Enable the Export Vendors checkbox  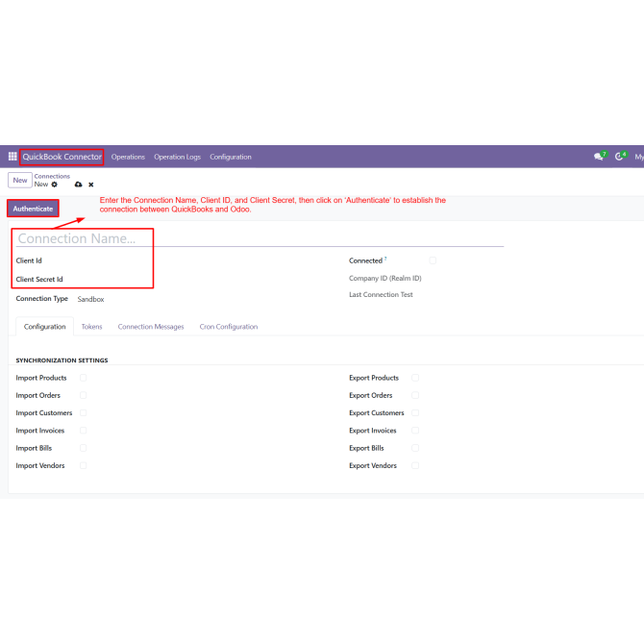point(415,465)
